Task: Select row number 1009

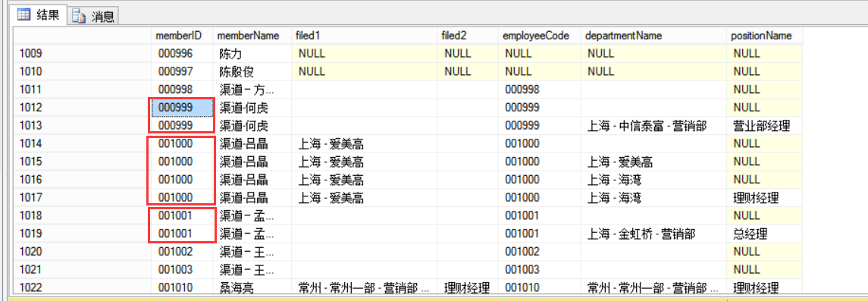Action: pyautogui.click(x=83, y=54)
